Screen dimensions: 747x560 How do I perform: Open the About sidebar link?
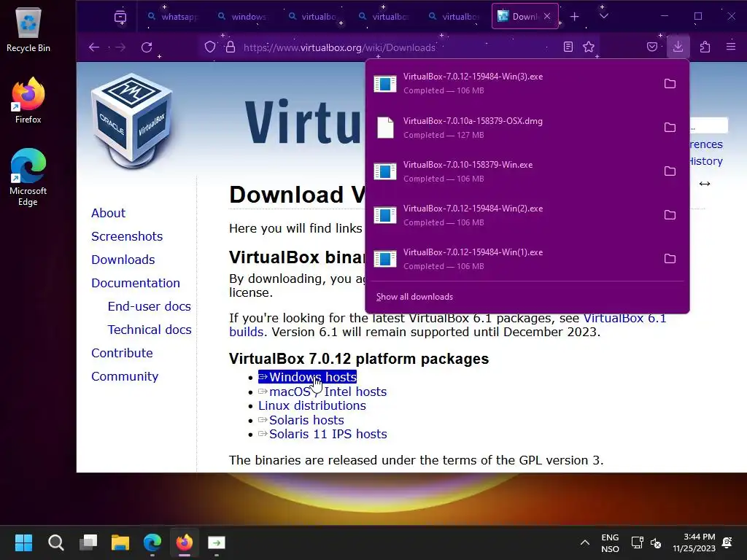tap(108, 213)
